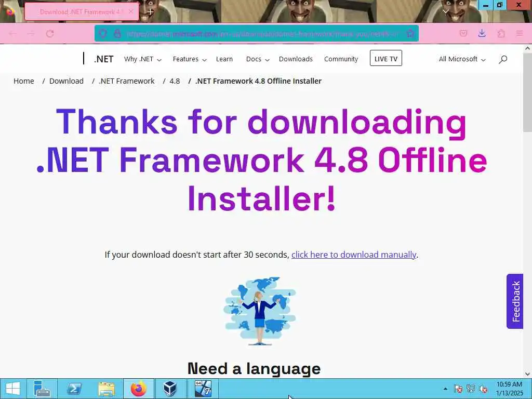This screenshot has height=399, width=532.
Task: Expand the Features menu
Action: pyautogui.click(x=189, y=59)
